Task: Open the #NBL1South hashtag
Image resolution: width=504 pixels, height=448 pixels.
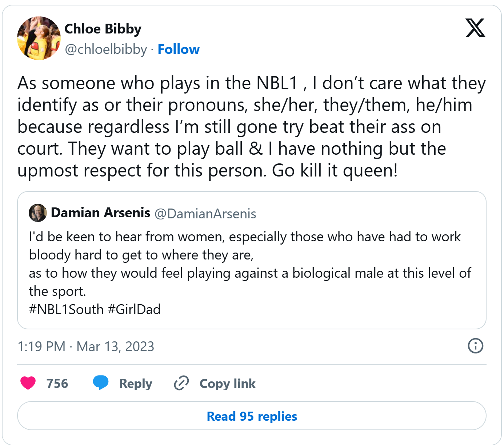Action: click(67, 309)
